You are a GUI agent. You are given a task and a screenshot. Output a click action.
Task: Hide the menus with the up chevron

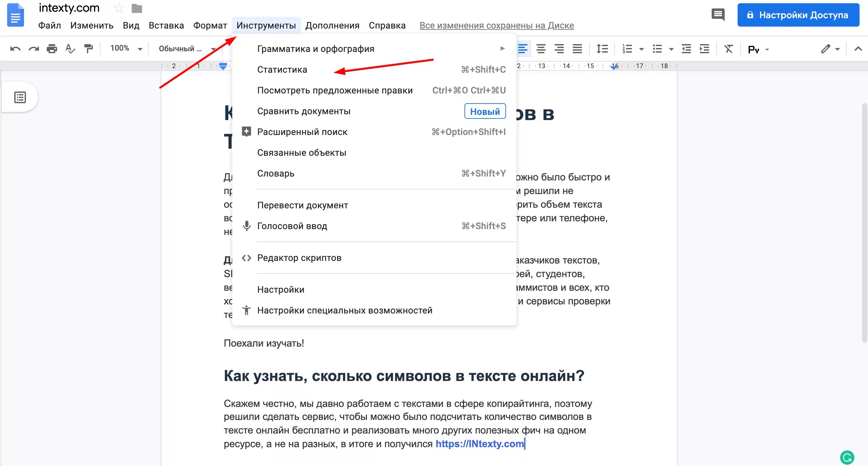click(x=858, y=49)
